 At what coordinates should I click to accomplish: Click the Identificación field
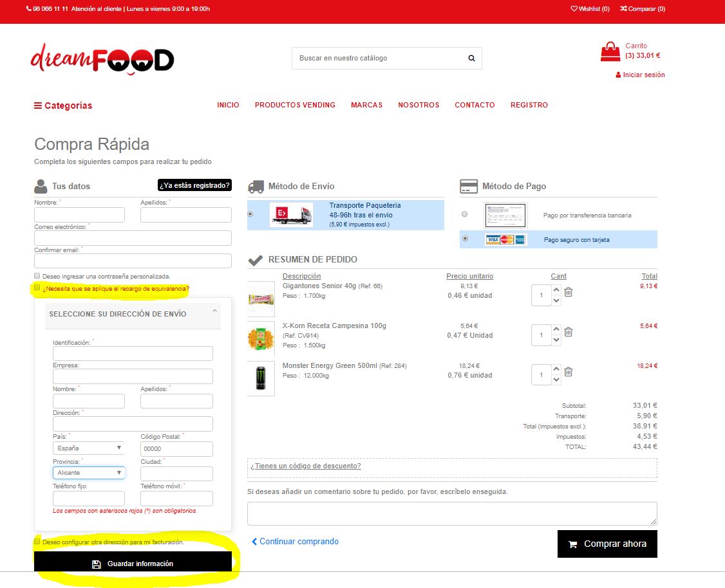pos(133,353)
